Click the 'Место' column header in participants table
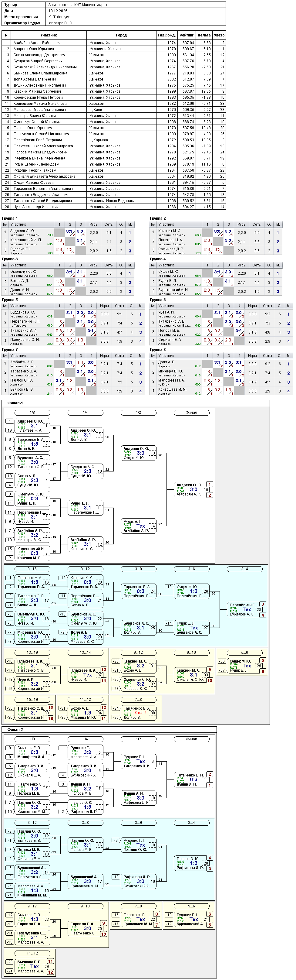 coord(219,35)
